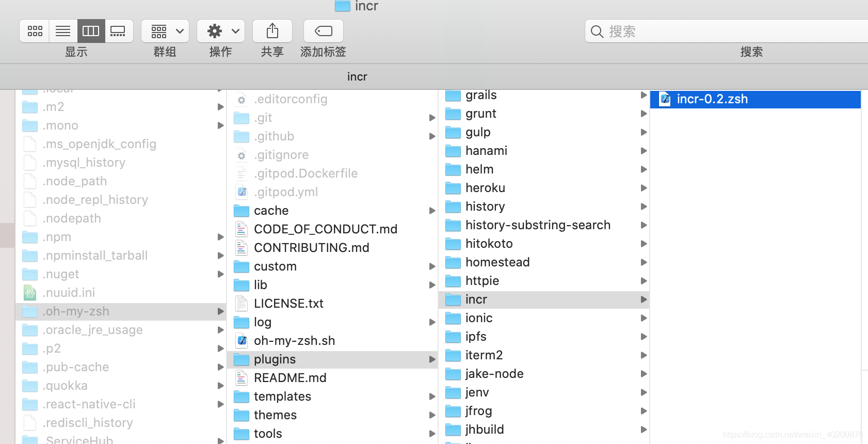Select the ipfs folder
This screenshot has height=444, width=868.
click(544, 337)
